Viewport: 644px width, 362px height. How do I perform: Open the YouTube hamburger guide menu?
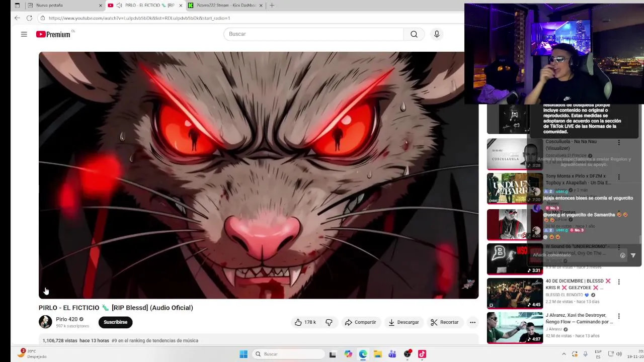tap(24, 34)
